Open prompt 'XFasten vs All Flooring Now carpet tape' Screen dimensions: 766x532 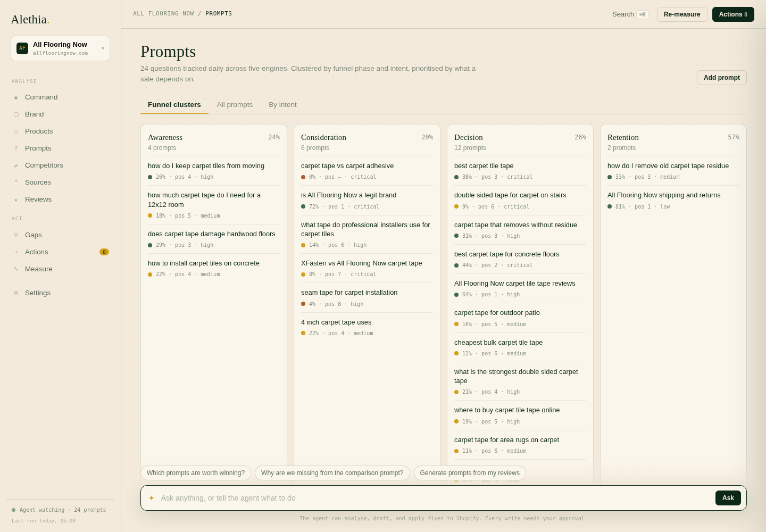coord(367,268)
